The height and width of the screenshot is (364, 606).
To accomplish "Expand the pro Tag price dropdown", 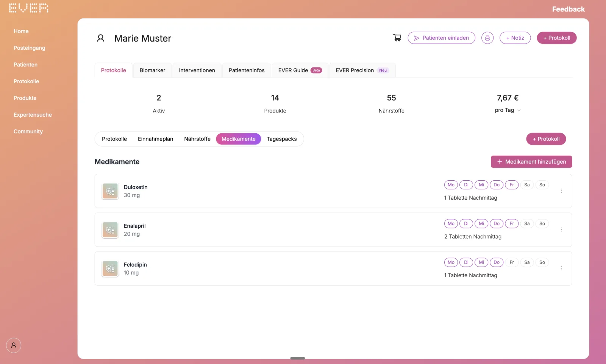I will click(x=508, y=110).
